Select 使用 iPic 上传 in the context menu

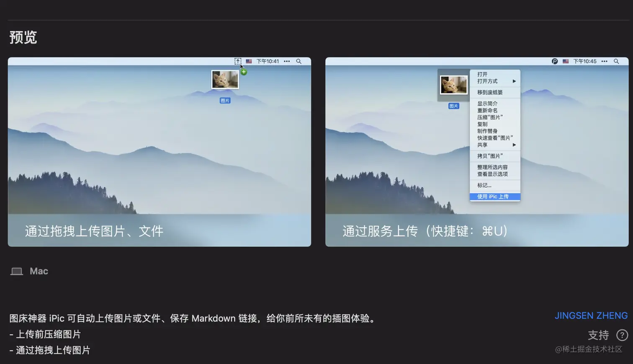click(495, 197)
